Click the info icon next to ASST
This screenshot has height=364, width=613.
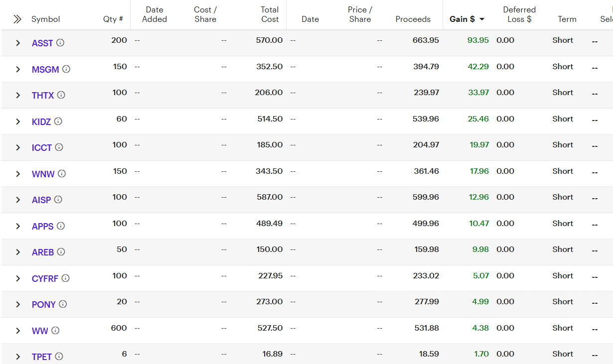click(x=60, y=43)
